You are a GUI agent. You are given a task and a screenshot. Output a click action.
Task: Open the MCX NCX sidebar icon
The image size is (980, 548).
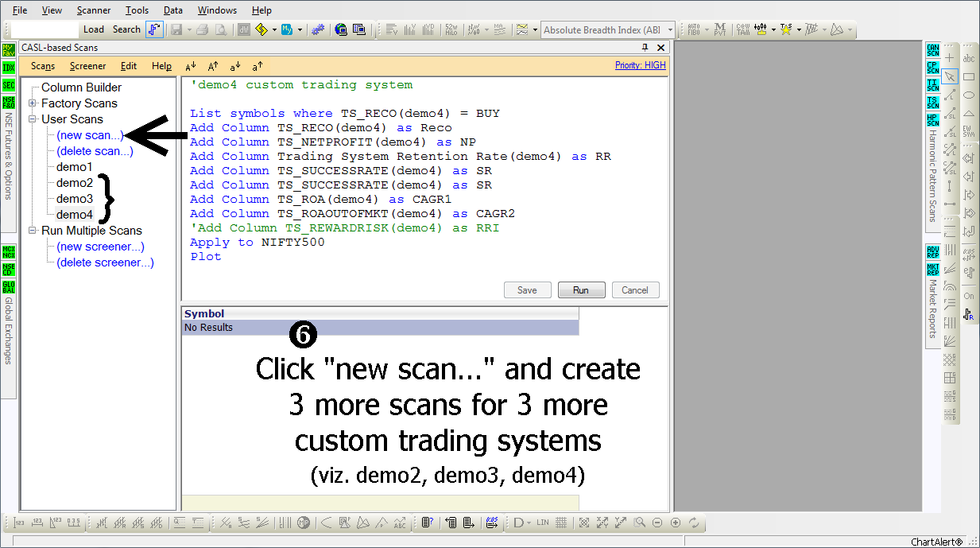(x=9, y=252)
